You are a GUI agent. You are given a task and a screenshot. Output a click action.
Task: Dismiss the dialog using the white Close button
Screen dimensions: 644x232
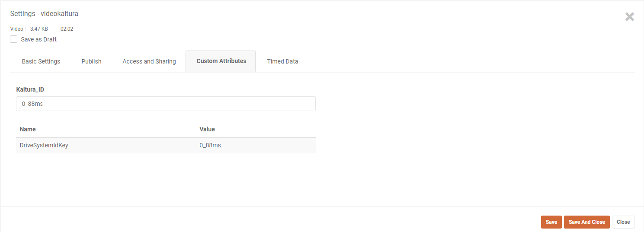pos(623,222)
